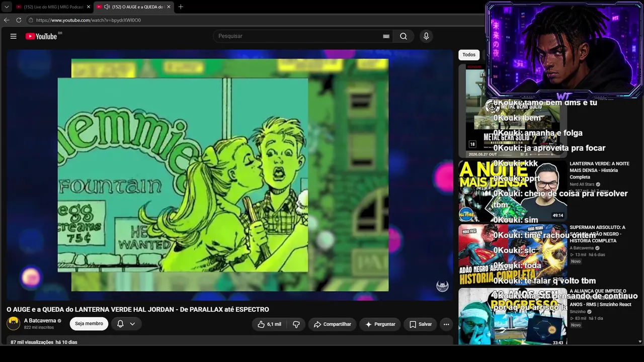Open the A Batcaverna channel avatar
The image size is (644, 362).
tap(14, 323)
